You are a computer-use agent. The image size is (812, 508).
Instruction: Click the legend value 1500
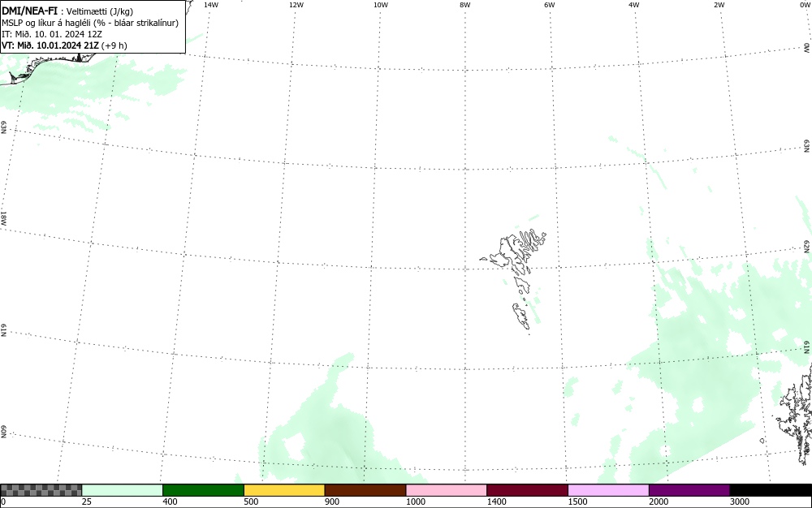577,502
